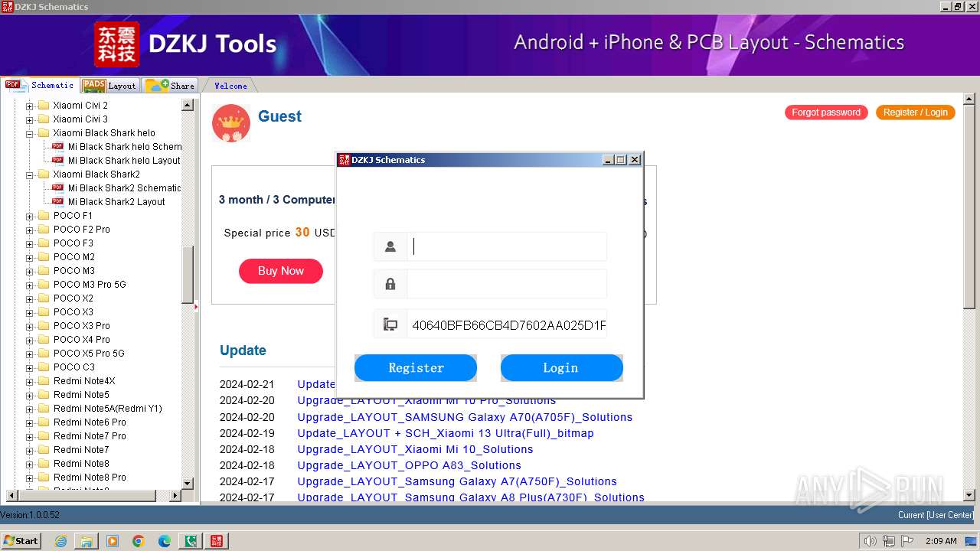Click the green phone app in taskbar
The width and height of the screenshot is (980, 551).
(191, 541)
